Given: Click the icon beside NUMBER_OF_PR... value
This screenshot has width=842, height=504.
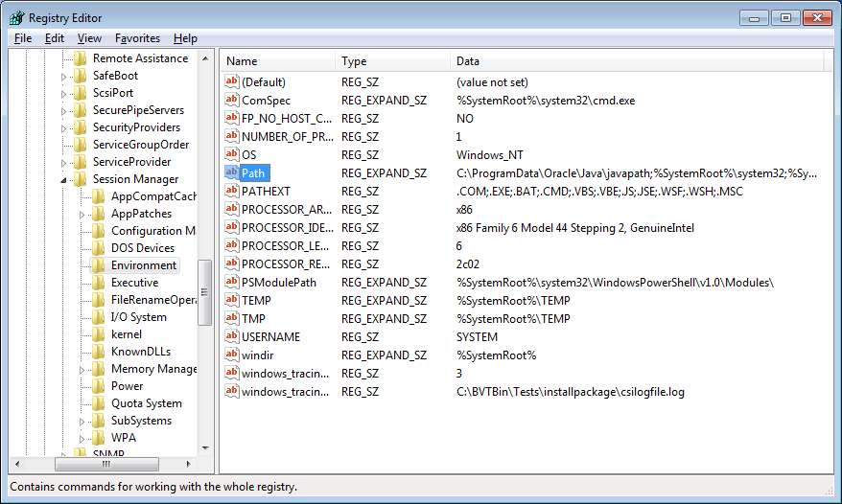Looking at the screenshot, I should 231,136.
